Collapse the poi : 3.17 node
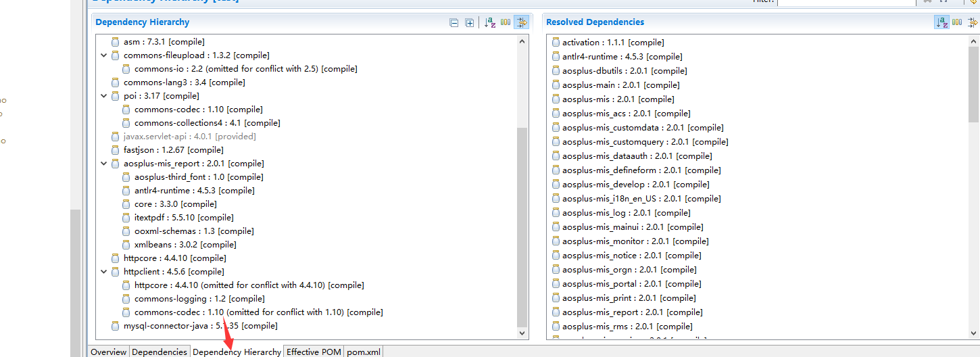 pyautogui.click(x=104, y=96)
